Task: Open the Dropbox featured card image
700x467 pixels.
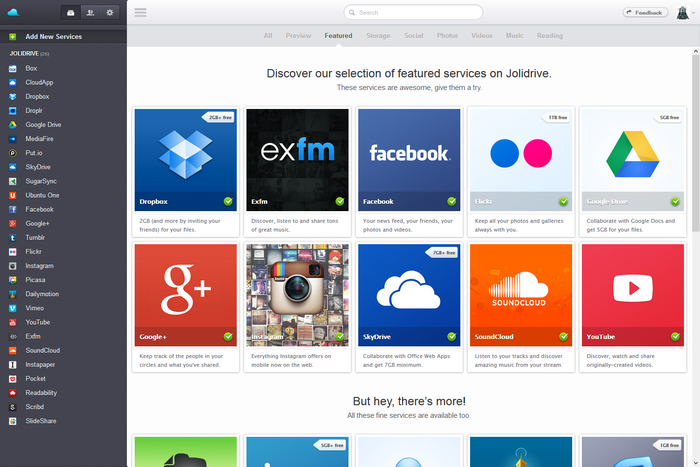Action: coord(186,160)
